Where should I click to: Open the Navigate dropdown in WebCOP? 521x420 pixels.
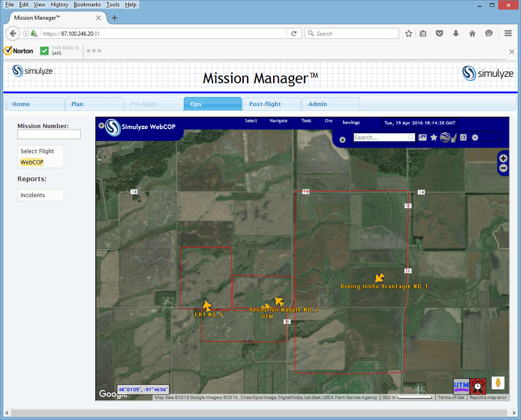[x=278, y=121]
